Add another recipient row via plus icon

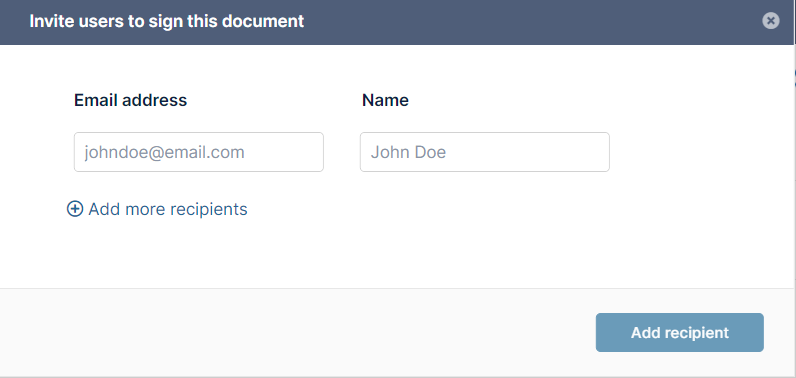coord(75,209)
